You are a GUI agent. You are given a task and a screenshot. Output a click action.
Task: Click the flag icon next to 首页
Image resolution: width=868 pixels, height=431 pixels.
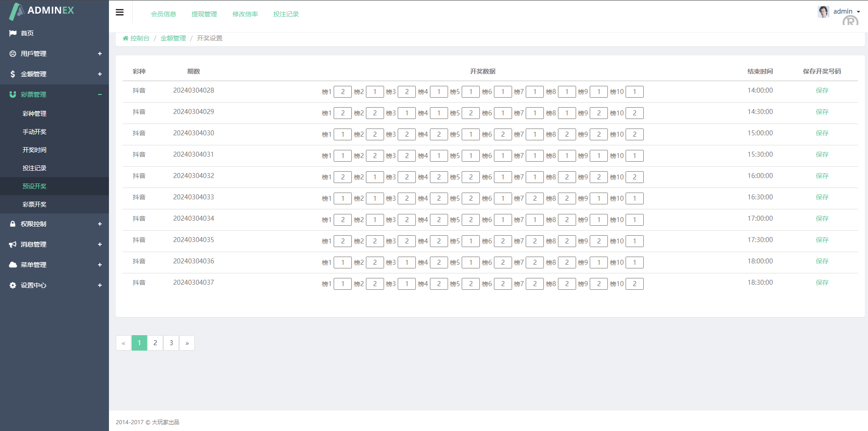(13, 33)
